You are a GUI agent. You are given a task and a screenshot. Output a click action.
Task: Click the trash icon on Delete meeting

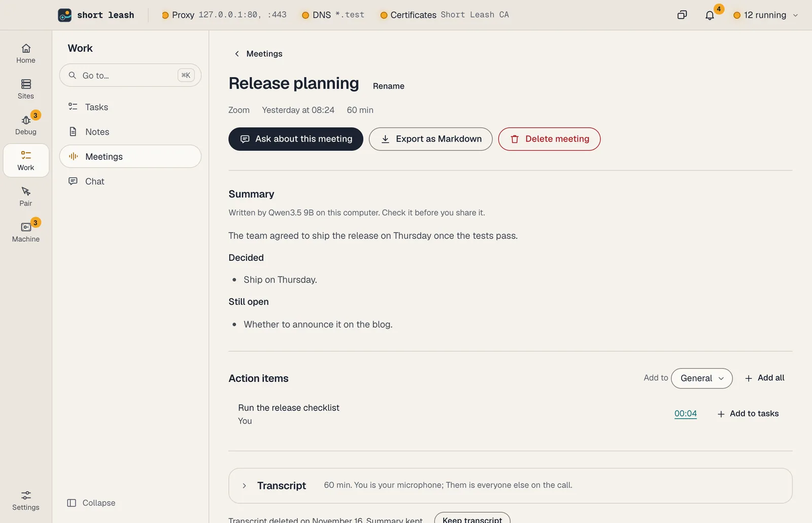coord(515,139)
